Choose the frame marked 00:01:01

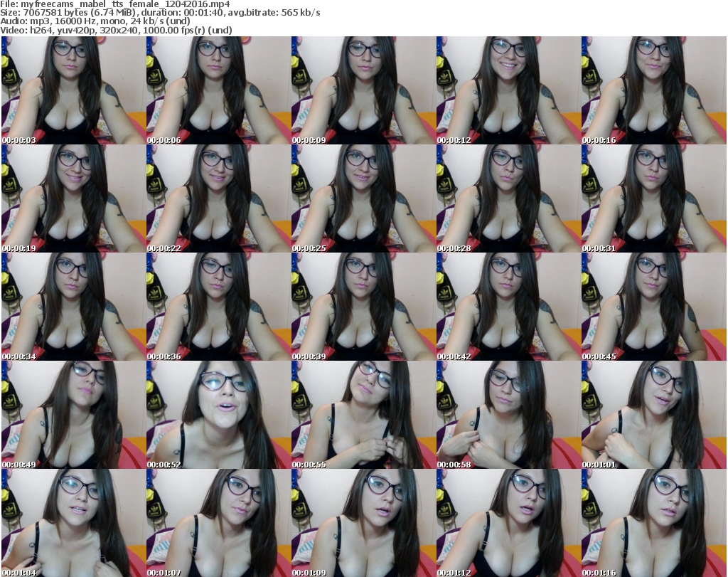(654, 415)
